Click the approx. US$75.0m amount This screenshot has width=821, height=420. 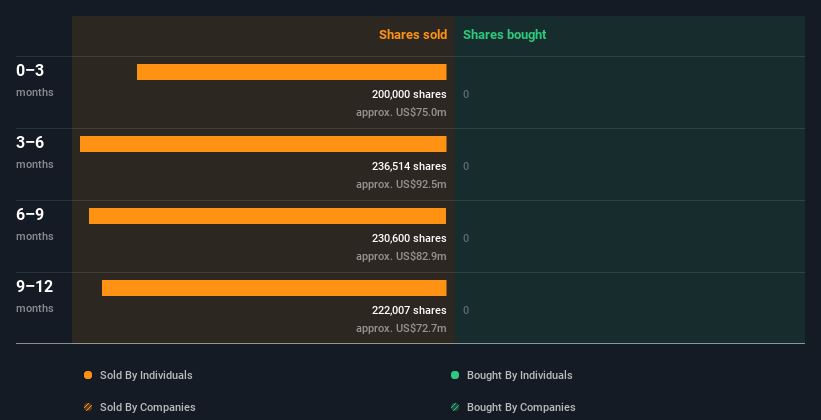point(401,113)
